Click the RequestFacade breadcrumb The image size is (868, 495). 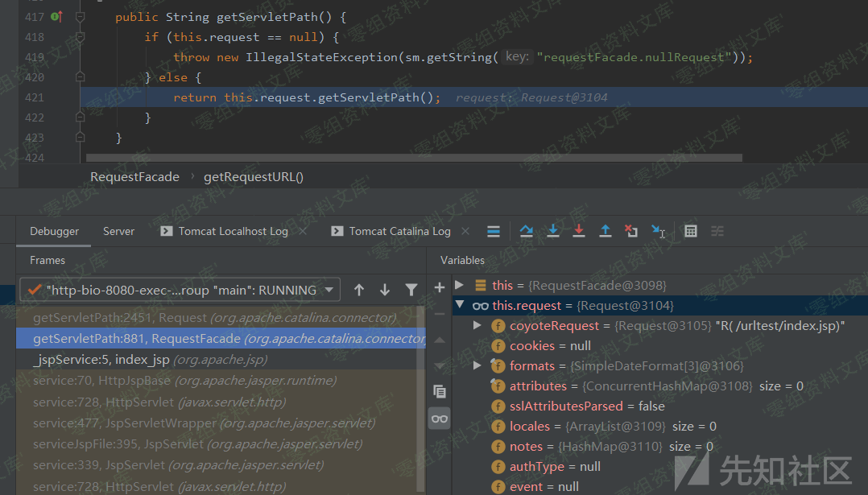[134, 176]
